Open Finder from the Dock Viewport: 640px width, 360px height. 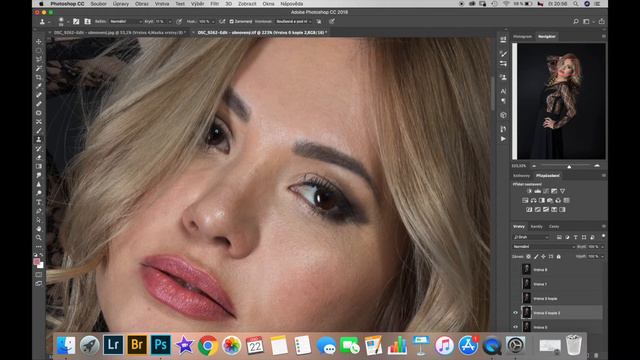[x=66, y=345]
